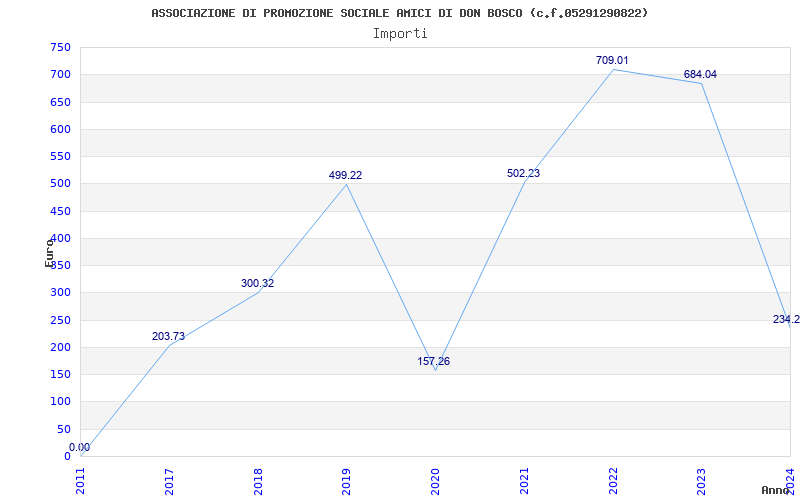Click the Euro y-axis title
The height and width of the screenshot is (500, 800).
[49, 253]
